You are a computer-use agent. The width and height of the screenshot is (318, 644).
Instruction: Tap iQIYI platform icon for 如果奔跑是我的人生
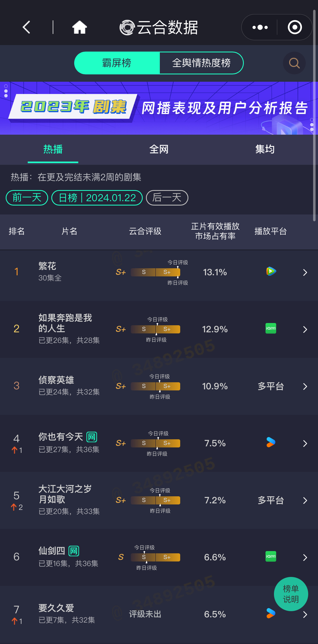pos(271,328)
